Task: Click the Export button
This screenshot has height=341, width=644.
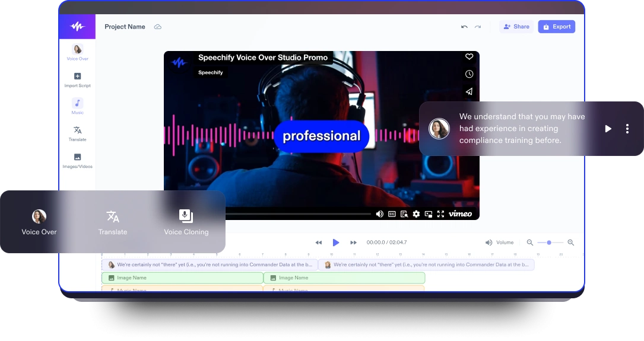Action: tap(556, 27)
